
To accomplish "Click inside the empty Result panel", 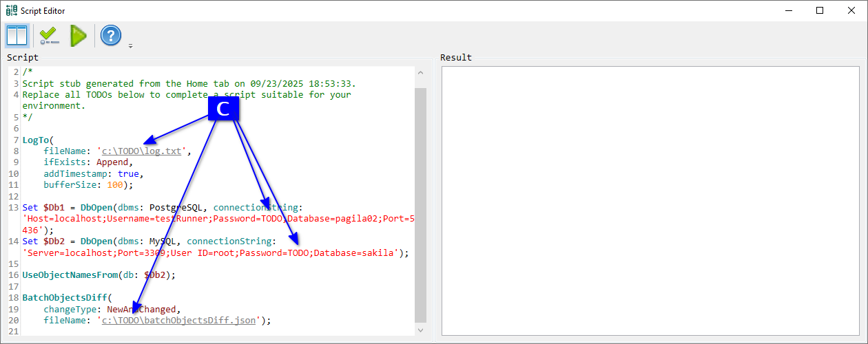I will click(x=650, y=200).
